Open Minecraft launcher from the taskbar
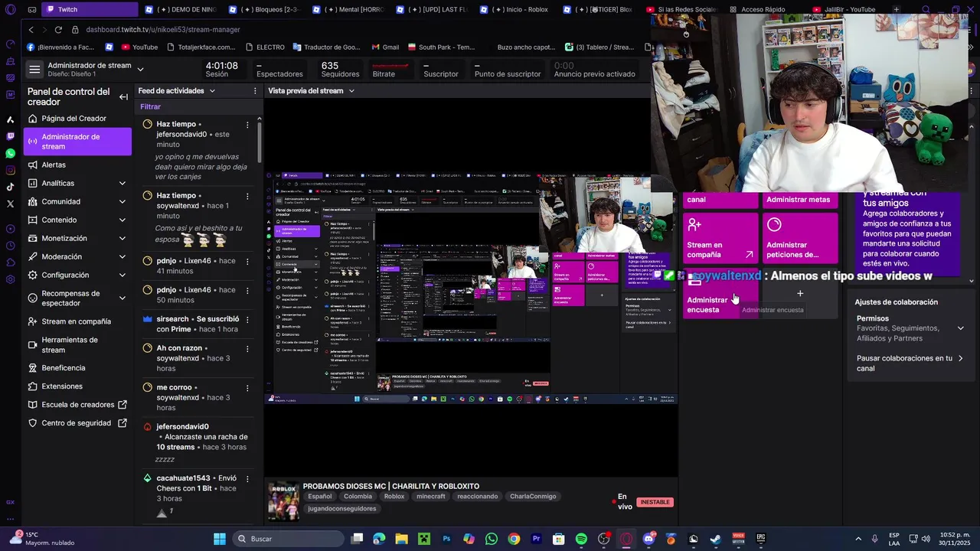The image size is (980, 551). pos(423,539)
